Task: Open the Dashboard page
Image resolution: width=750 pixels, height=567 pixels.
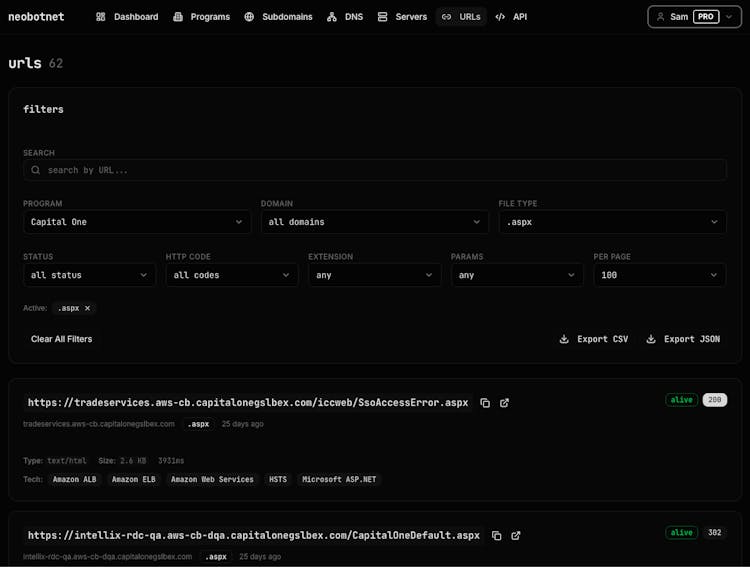Action: pyautogui.click(x=127, y=17)
